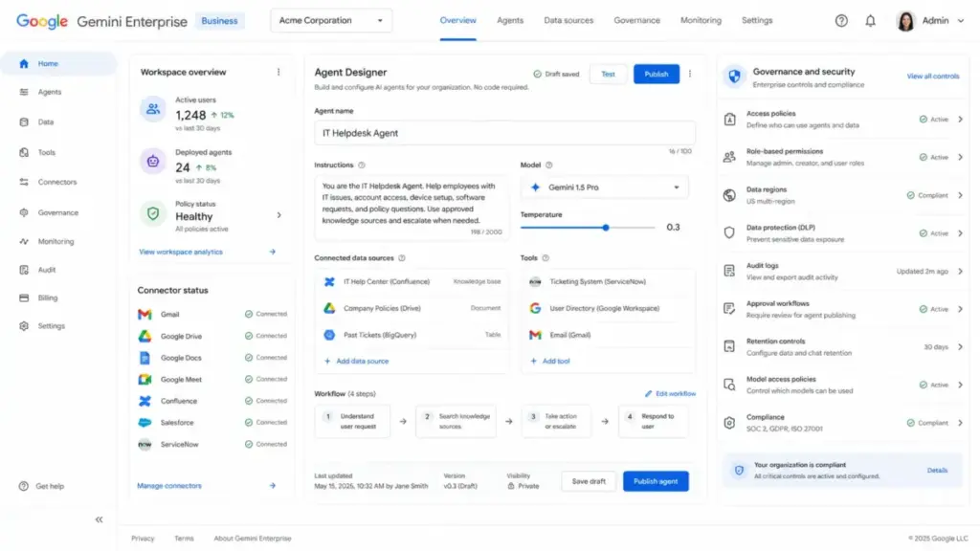980x551 pixels.
Task: Expand the Admin account menu arrow
Action: pyautogui.click(x=961, y=21)
